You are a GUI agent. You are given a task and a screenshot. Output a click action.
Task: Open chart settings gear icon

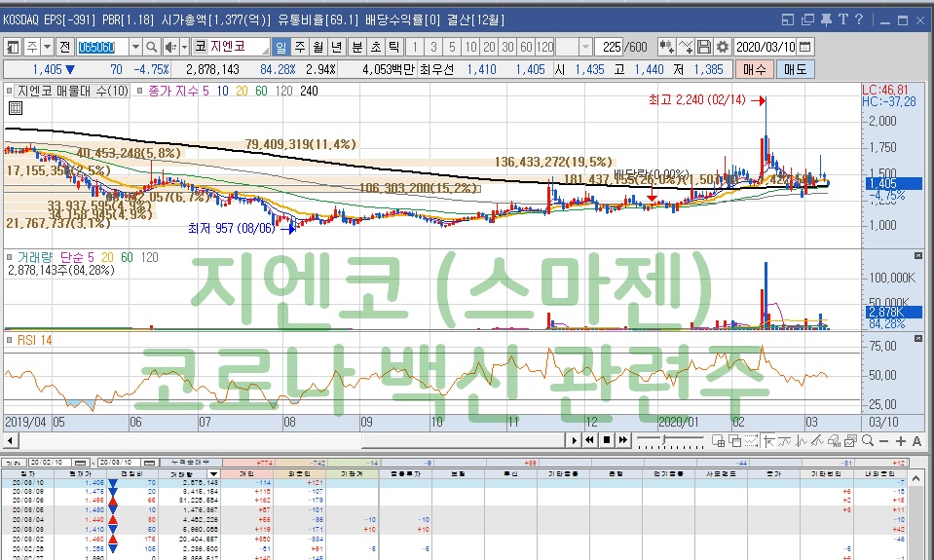723,47
